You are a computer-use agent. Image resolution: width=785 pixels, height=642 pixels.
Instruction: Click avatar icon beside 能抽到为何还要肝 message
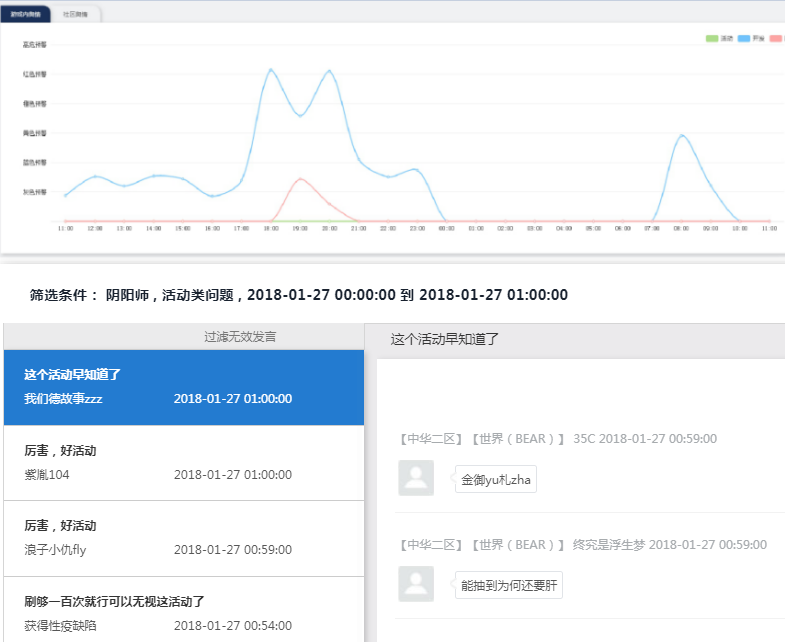pos(416,584)
